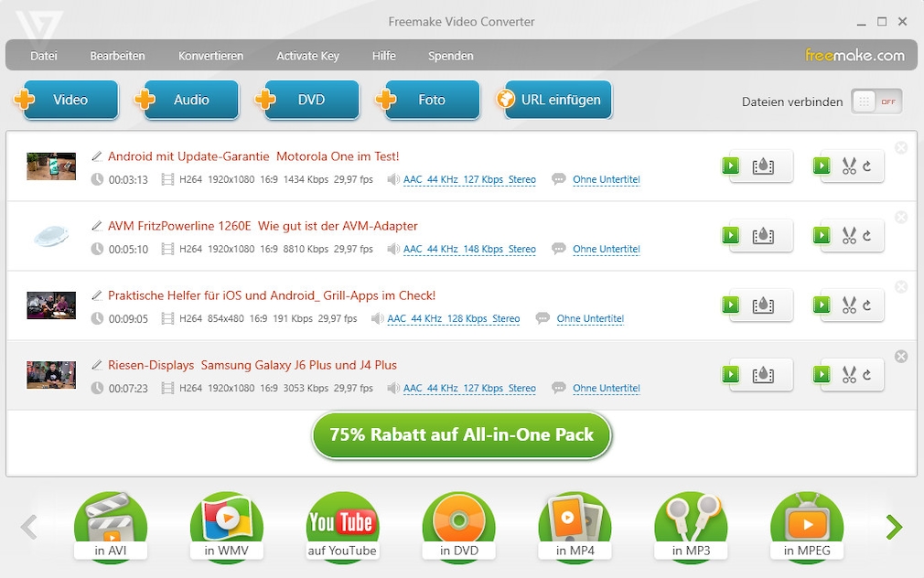Enable the "Dateien verbinden" toggle

877,102
